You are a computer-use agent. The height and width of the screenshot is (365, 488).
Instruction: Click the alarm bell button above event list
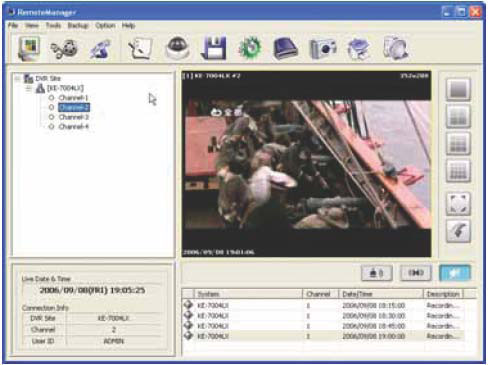tap(376, 273)
